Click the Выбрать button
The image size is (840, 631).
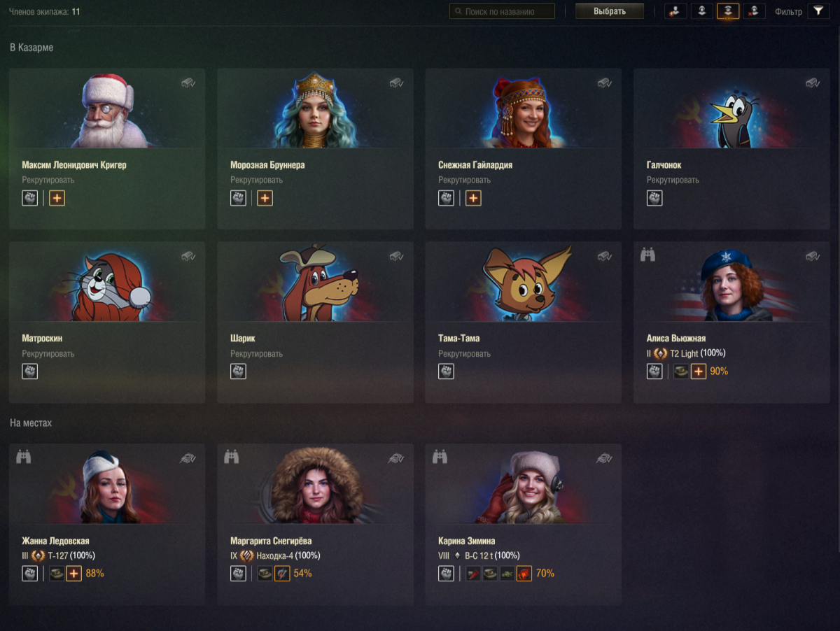(x=610, y=11)
